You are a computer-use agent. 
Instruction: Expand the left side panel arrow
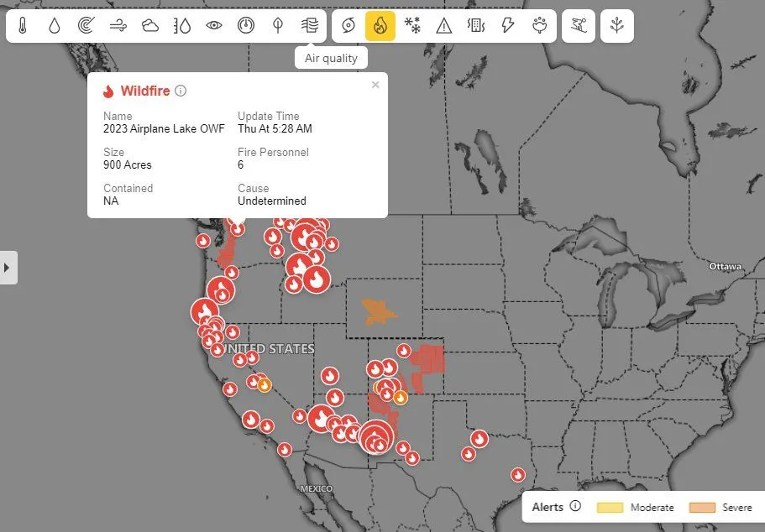tap(7, 267)
